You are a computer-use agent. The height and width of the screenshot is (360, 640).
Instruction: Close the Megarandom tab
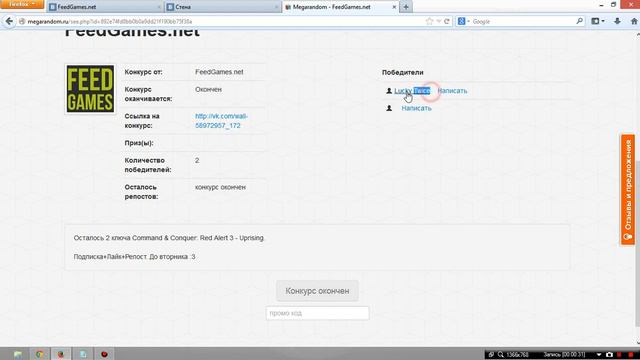click(394, 7)
